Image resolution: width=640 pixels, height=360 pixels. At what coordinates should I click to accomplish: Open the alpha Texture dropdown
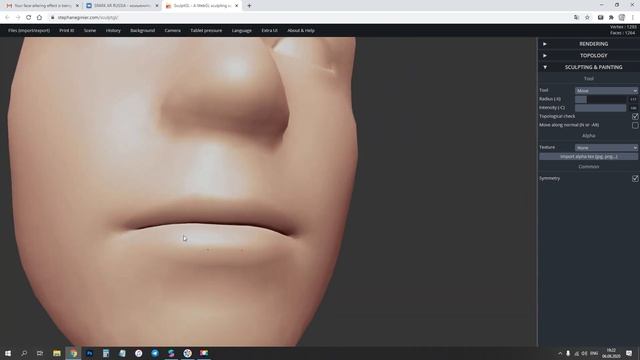[606, 148]
